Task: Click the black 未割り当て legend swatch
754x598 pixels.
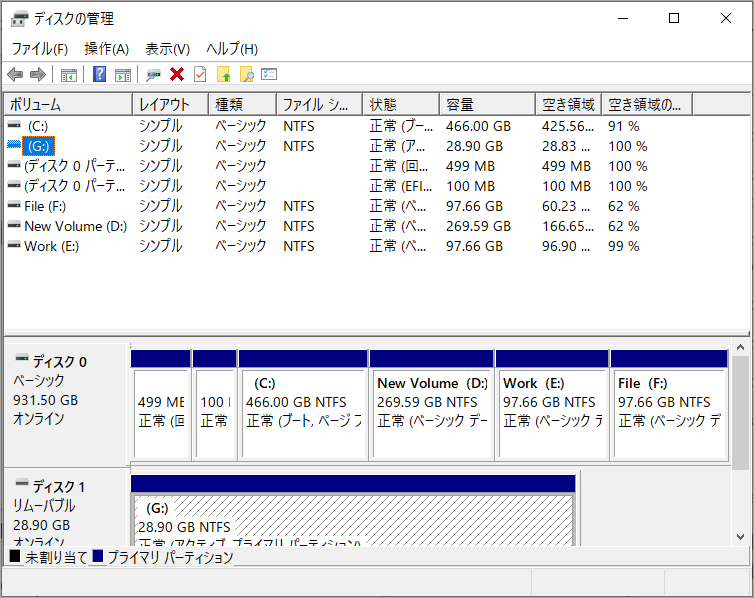Action: [x=15, y=556]
